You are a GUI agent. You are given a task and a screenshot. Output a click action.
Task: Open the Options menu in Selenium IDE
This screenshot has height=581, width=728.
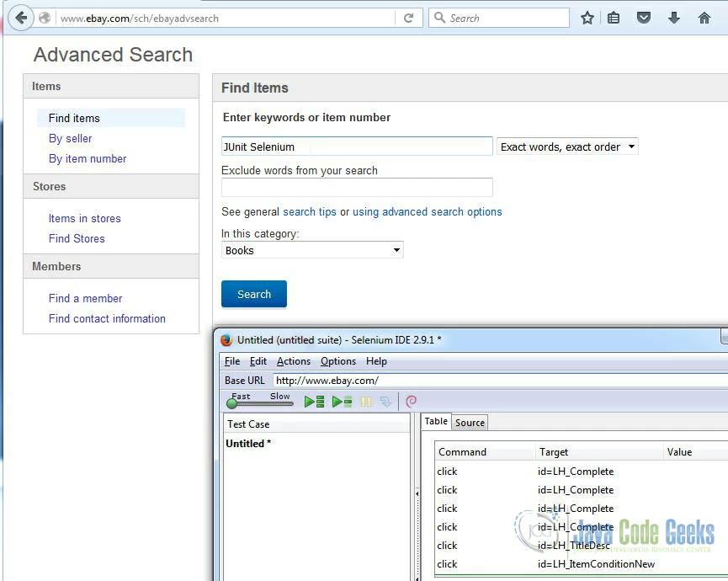pos(338,361)
